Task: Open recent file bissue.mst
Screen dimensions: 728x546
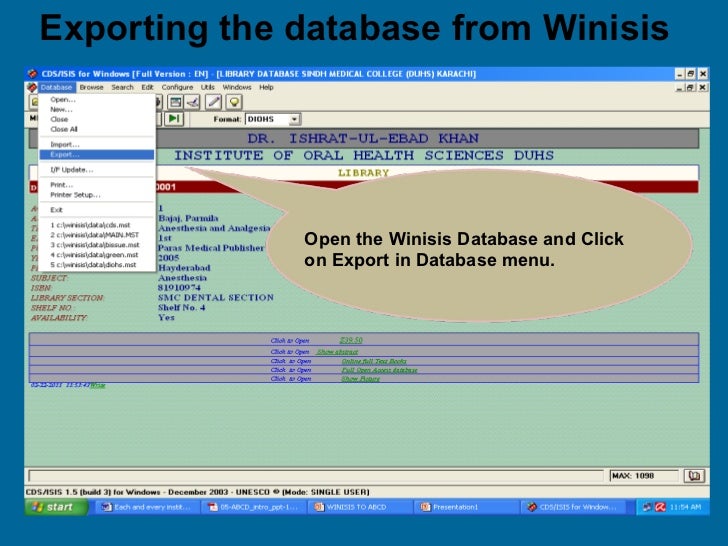Action: [97, 245]
